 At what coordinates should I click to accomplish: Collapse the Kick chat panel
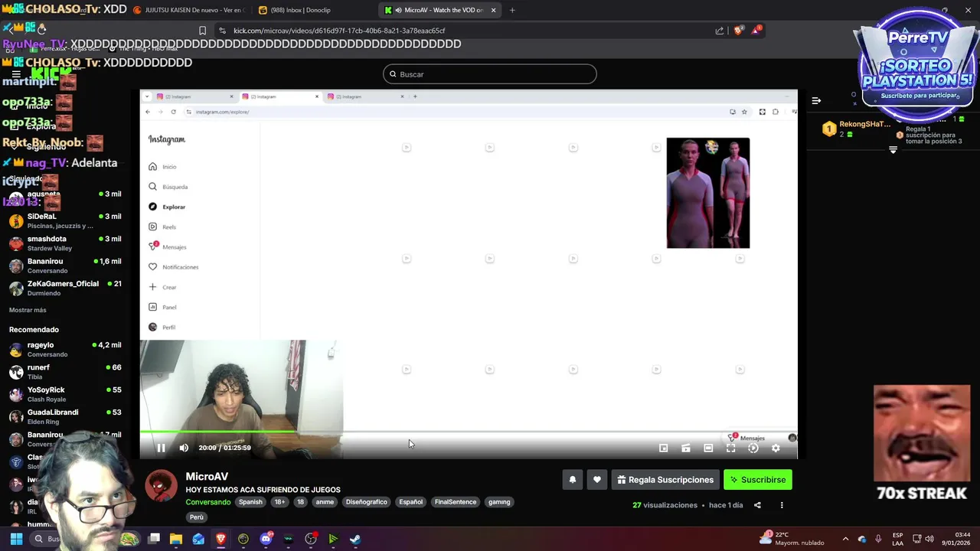coord(816,100)
